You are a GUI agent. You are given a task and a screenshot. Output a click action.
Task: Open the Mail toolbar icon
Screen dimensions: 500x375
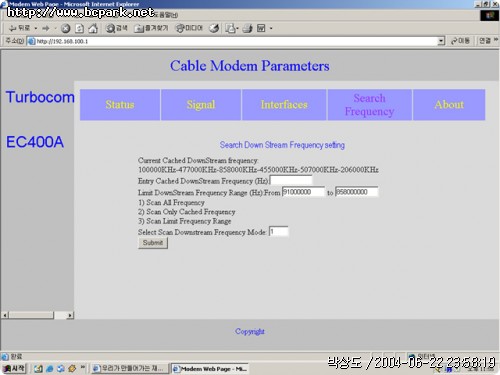(230, 29)
